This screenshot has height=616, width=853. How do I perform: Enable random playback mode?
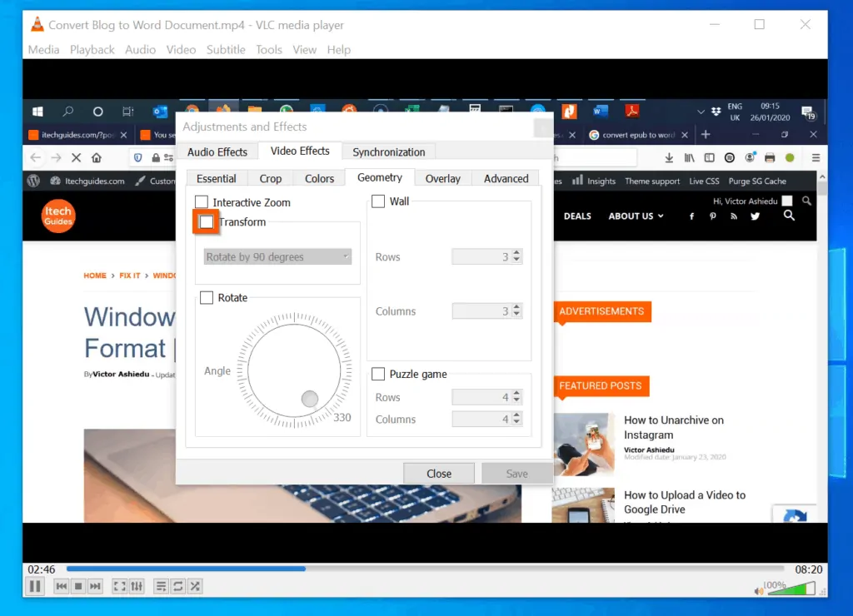(194, 586)
